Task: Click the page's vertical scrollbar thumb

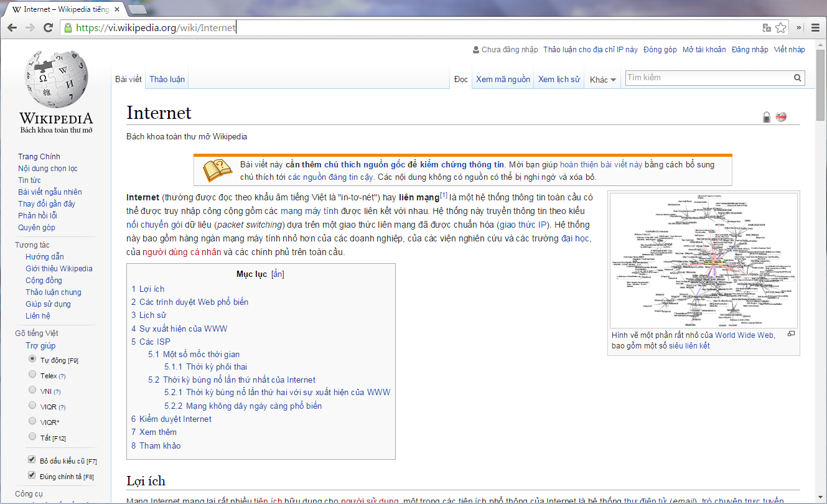Action: (821, 85)
